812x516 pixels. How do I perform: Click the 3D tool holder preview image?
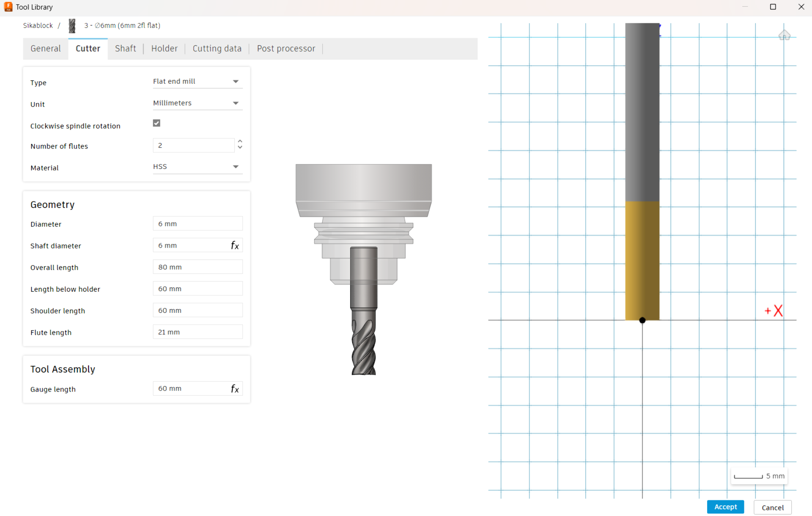pos(363,269)
